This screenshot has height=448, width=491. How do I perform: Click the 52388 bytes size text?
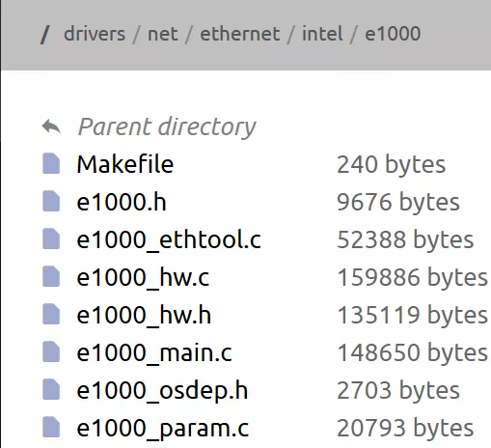pyautogui.click(x=405, y=239)
